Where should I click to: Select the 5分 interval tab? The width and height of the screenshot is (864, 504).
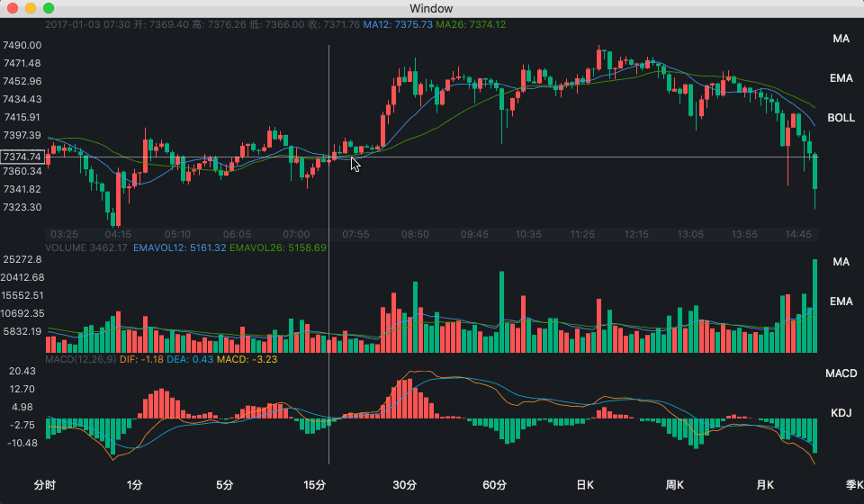224,485
